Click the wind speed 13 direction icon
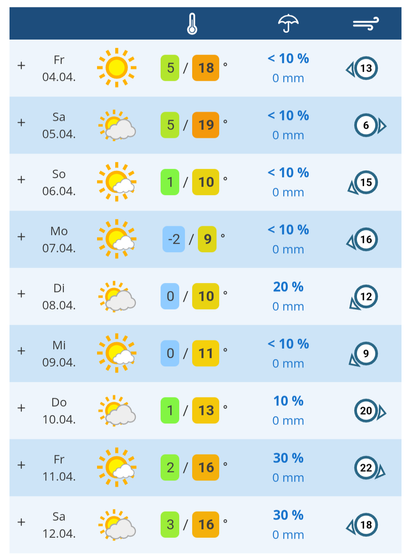This screenshot has height=559, width=411. point(362,68)
